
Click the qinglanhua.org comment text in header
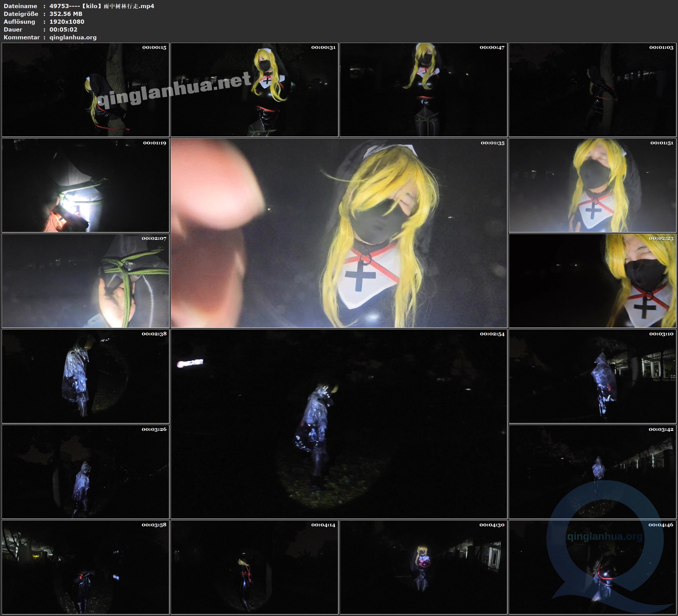coord(73,37)
